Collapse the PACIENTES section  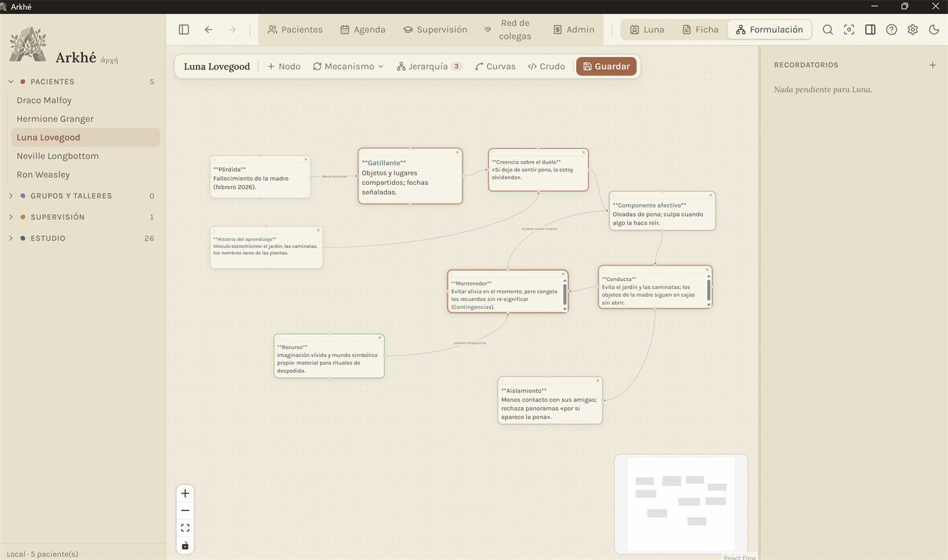pos(11,82)
